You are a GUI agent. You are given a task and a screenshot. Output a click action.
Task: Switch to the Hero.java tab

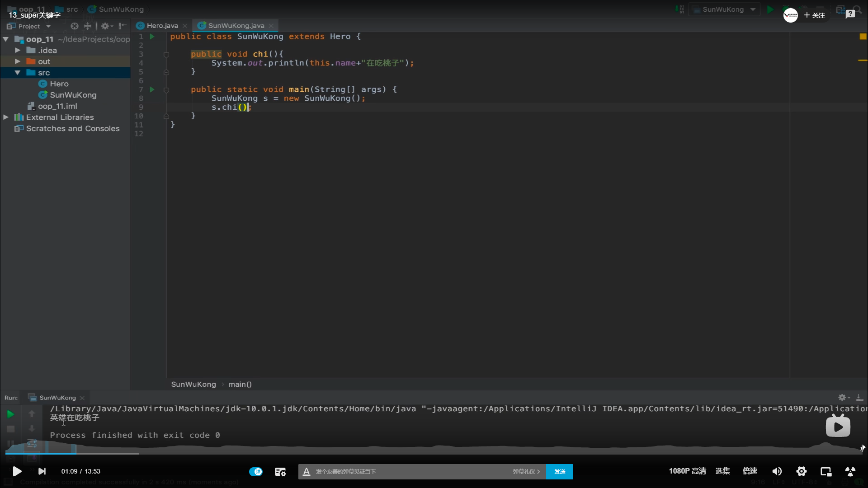point(162,26)
